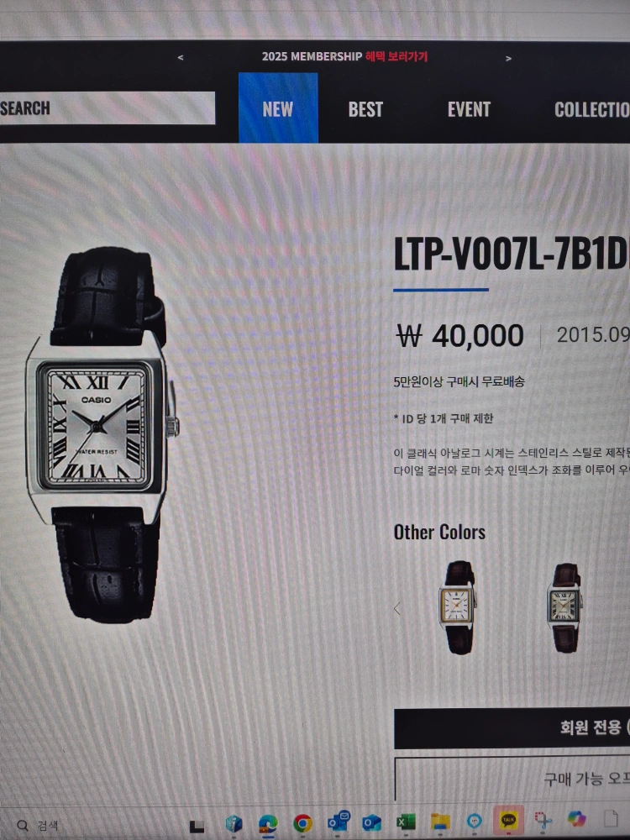Viewport: 630px width, 840px height.
Task: Launch Microsoft Edge from the taskbar
Action: click(x=268, y=823)
